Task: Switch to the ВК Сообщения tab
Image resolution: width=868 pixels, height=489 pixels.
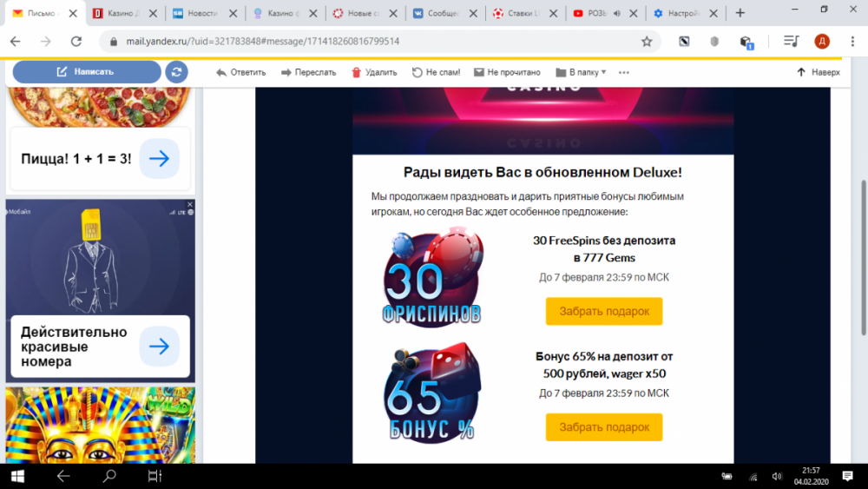Action: tap(440, 13)
